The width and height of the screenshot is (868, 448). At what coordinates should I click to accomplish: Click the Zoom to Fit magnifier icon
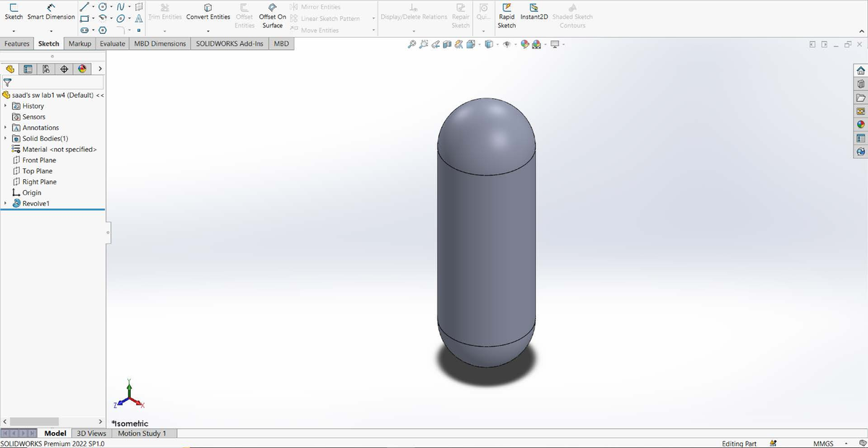pos(412,44)
